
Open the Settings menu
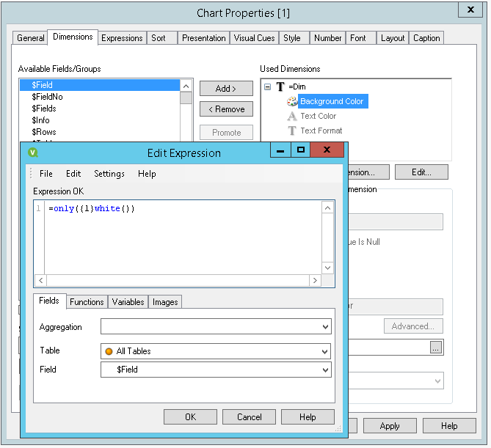[x=109, y=174]
